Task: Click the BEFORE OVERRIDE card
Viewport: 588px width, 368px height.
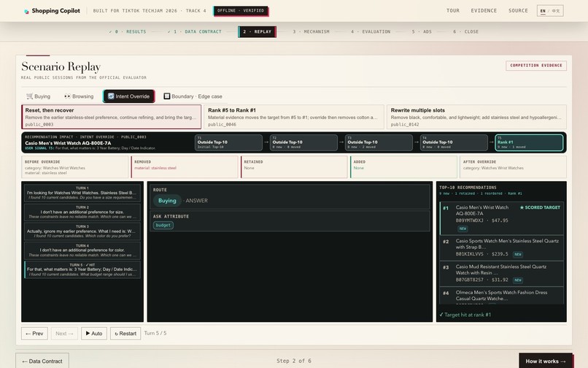Action: [75, 166]
